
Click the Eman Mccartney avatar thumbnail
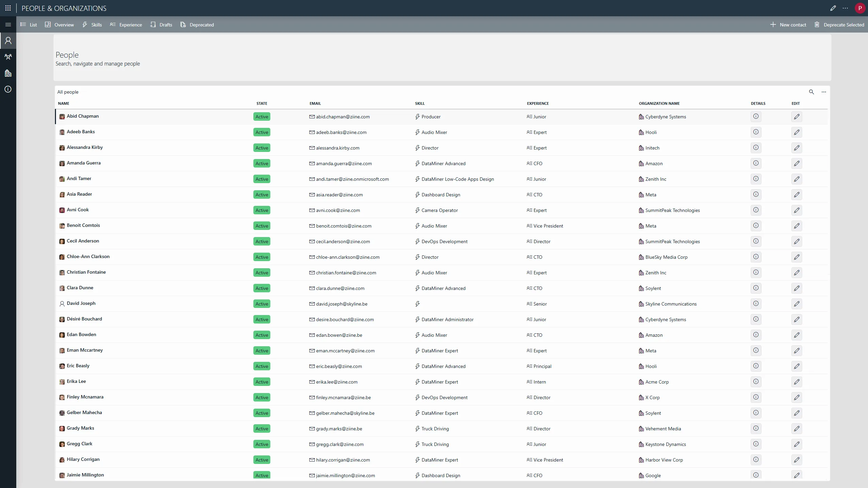[x=62, y=351]
